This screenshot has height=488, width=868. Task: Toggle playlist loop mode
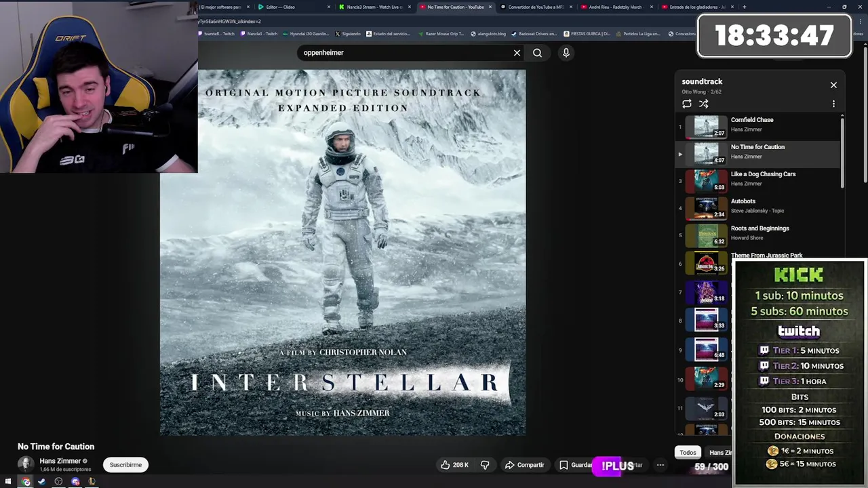coord(687,104)
